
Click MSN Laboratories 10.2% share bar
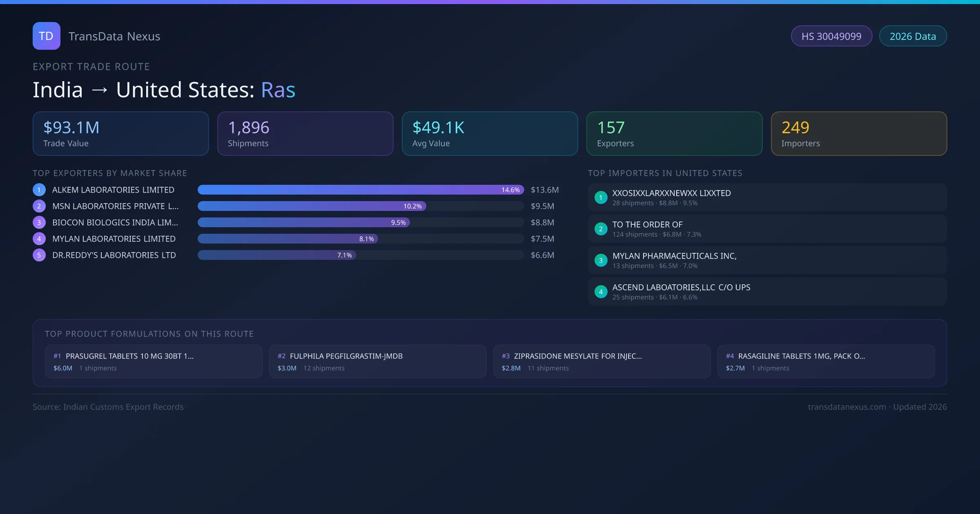coord(312,206)
